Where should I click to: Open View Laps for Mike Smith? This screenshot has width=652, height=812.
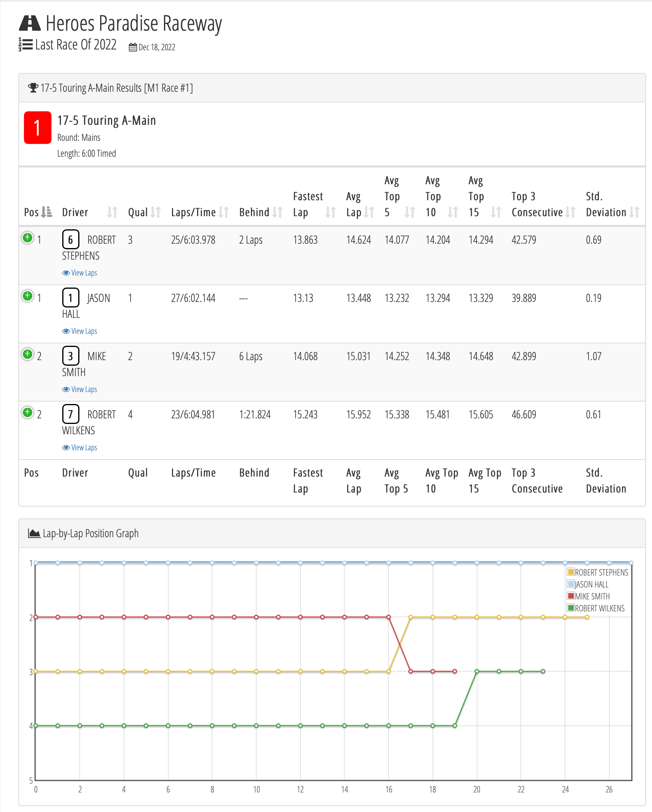tap(80, 389)
